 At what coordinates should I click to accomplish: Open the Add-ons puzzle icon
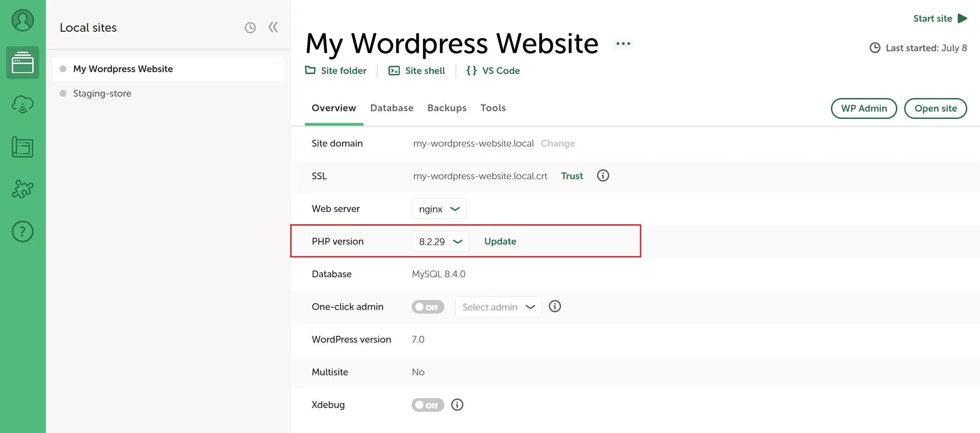click(x=23, y=189)
